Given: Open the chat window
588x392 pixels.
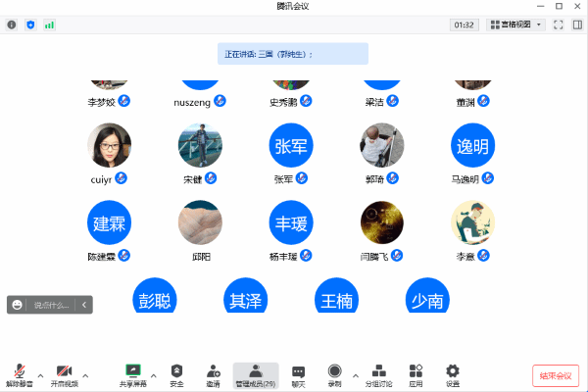Looking at the screenshot, I should [x=298, y=373].
